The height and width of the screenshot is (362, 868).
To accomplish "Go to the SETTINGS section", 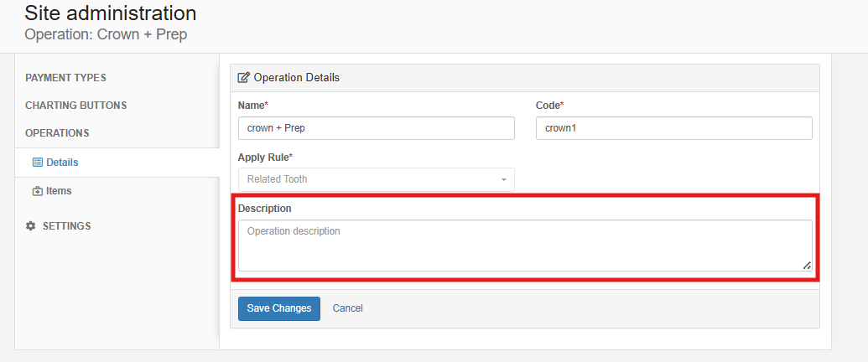I will [x=67, y=226].
